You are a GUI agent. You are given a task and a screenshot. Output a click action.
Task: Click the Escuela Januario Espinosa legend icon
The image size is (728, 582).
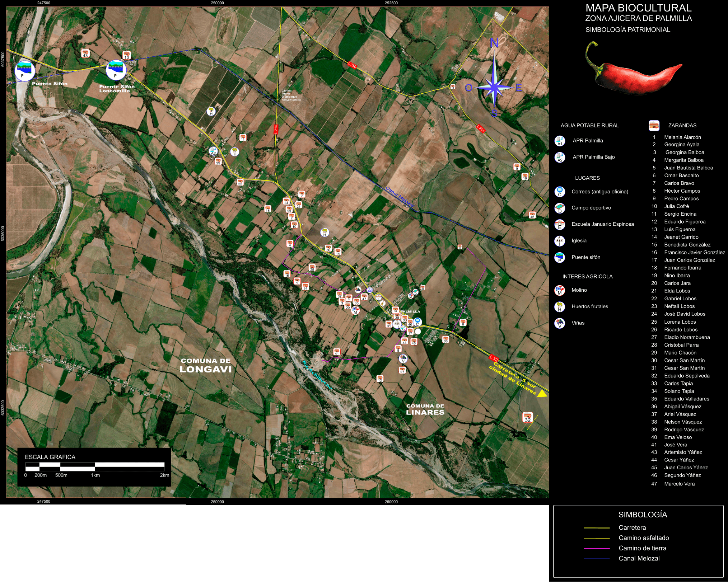tap(560, 225)
